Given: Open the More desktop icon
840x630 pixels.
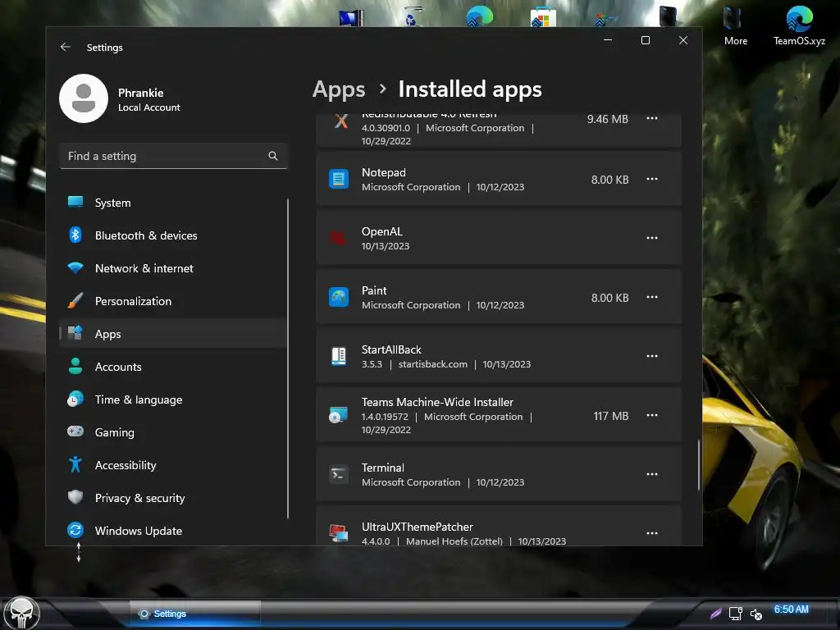Looking at the screenshot, I should (x=735, y=25).
